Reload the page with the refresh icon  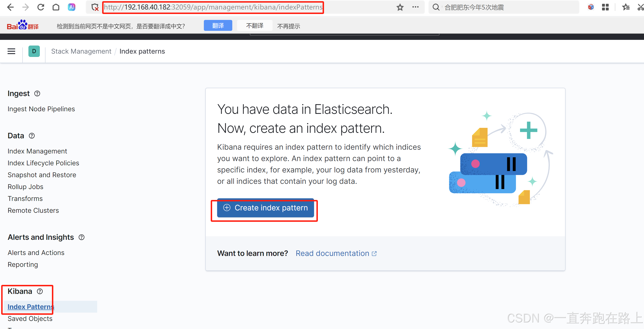41,7
